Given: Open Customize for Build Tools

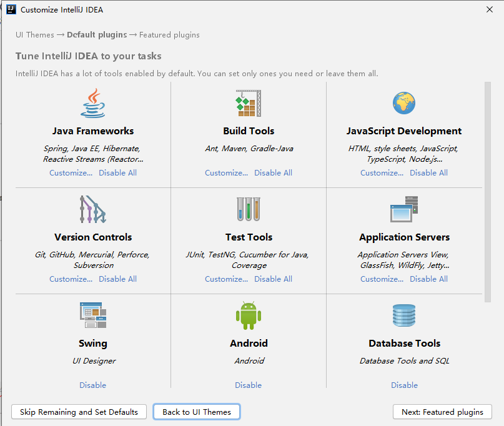Looking at the screenshot, I should click(226, 173).
